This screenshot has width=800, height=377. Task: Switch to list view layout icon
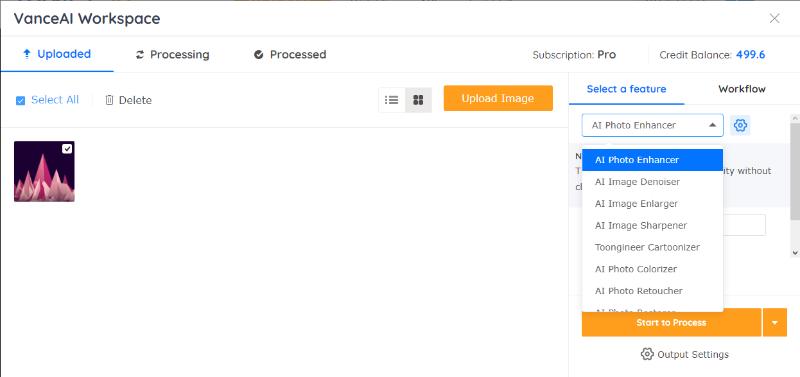[x=392, y=100]
